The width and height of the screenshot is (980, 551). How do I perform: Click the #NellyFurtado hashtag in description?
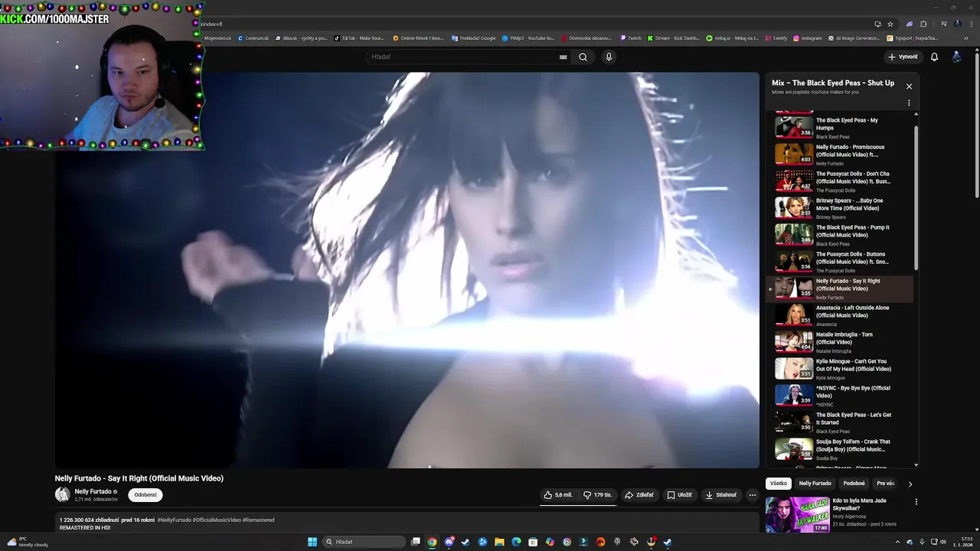point(174,520)
